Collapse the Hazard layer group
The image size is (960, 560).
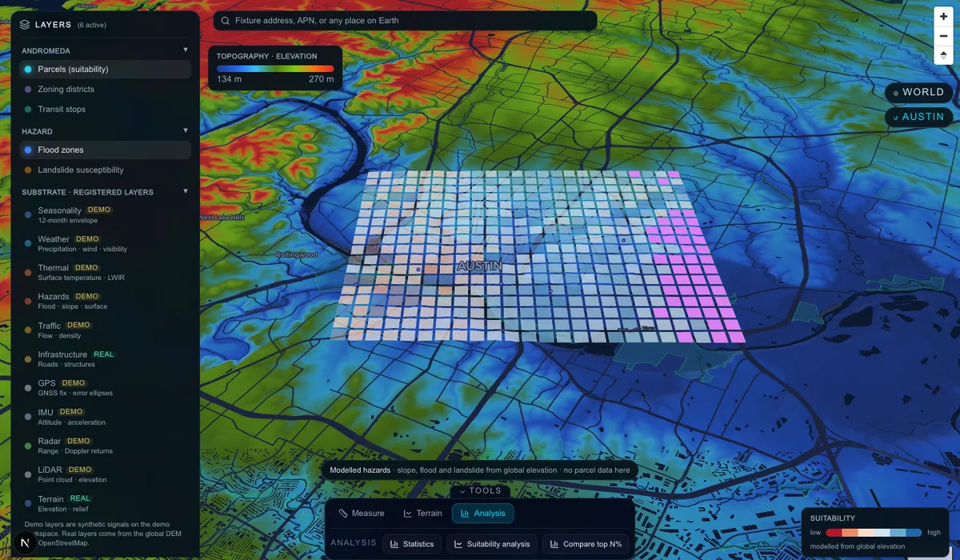tap(186, 130)
